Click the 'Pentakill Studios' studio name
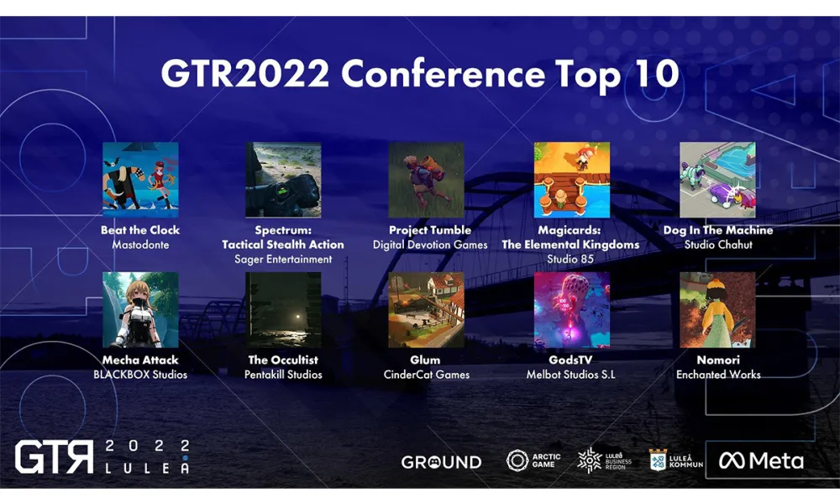The image size is (840, 504). point(283,375)
